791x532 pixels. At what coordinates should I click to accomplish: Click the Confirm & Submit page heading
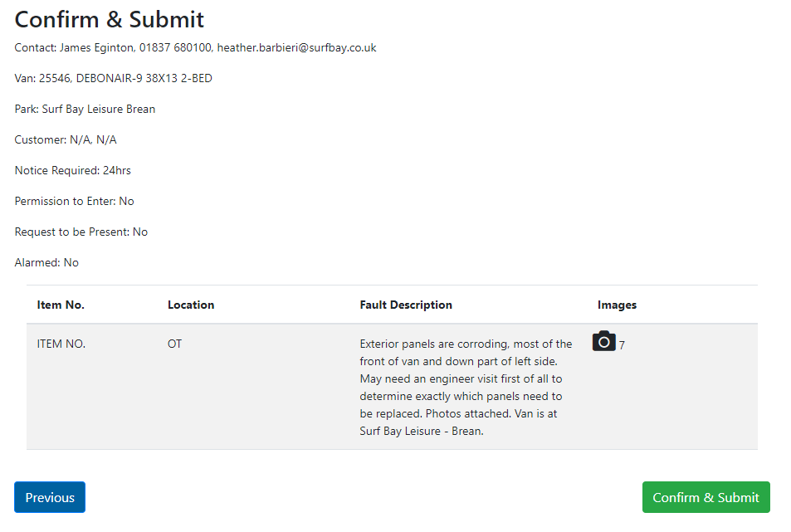[110, 19]
